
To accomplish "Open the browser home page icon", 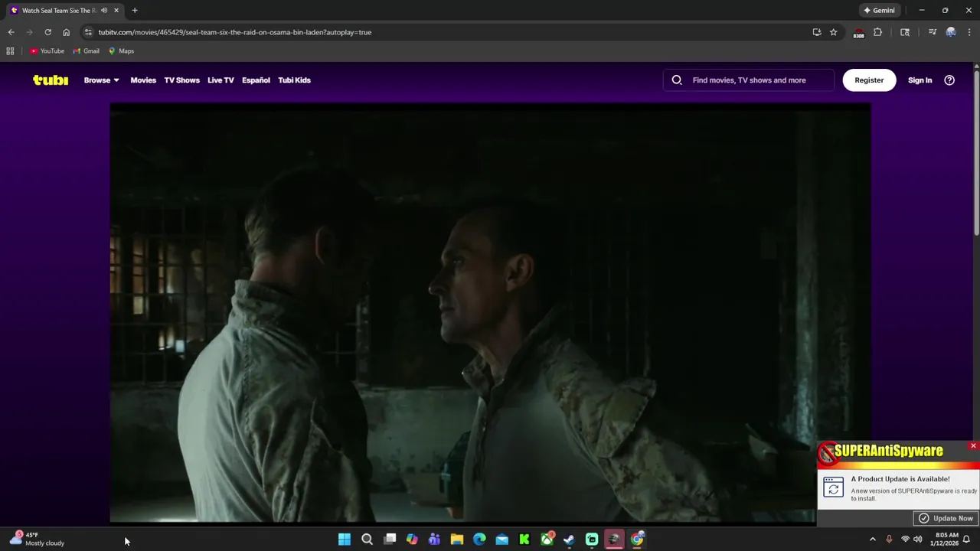I will 66,32.
